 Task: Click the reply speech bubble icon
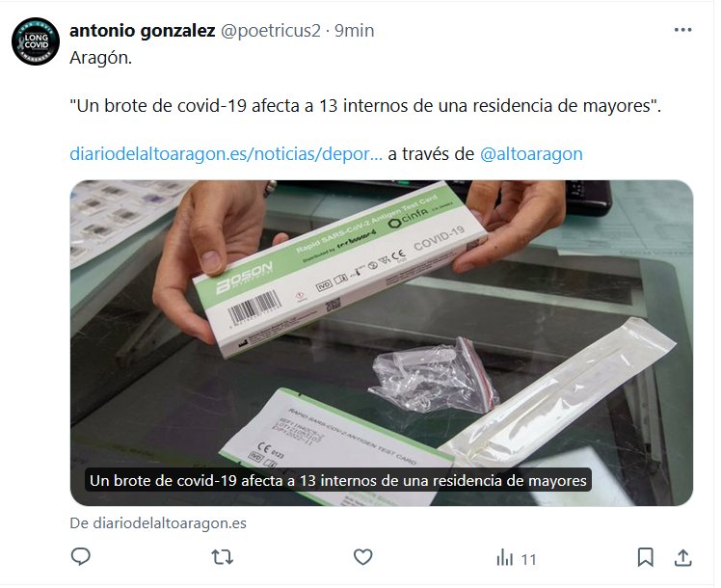tap(81, 557)
